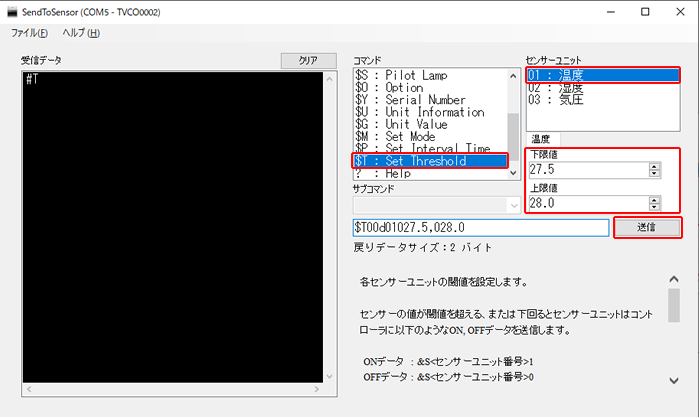Select sensor unit 01 : 温度

[603, 75]
